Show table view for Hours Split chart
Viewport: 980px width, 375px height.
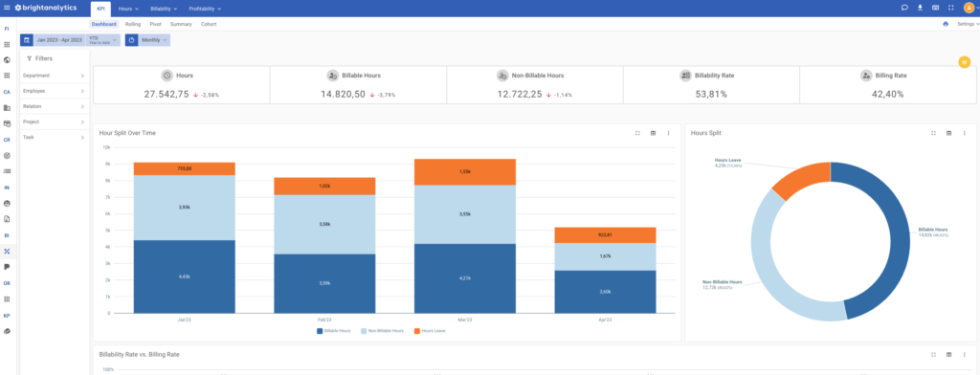[948, 133]
